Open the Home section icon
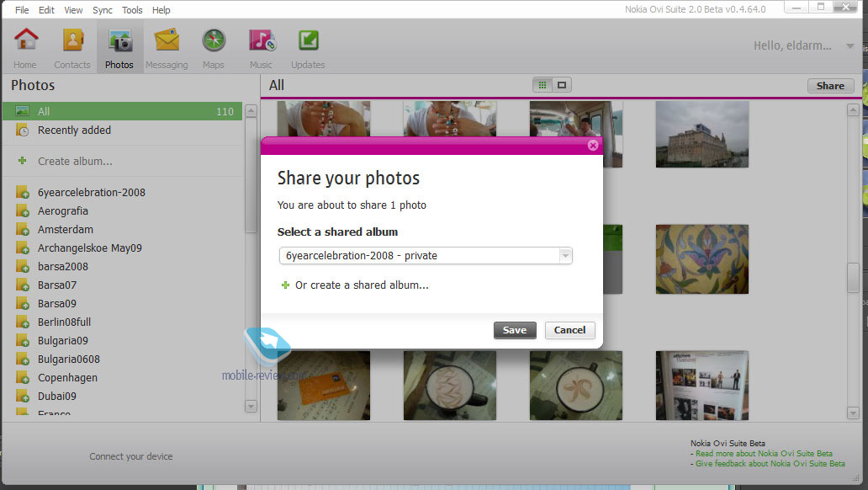 click(25, 40)
